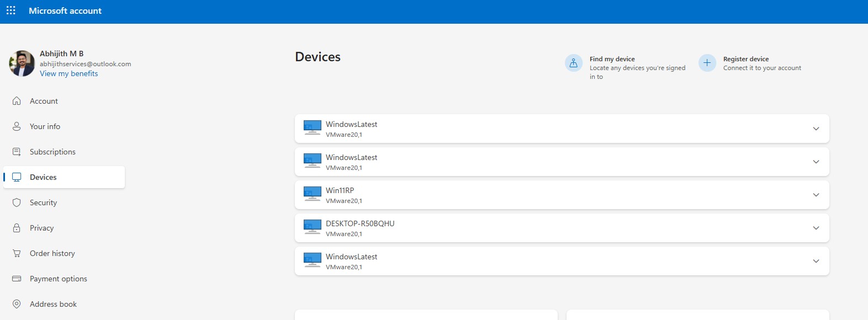Click the Devices page heading
The width and height of the screenshot is (868, 320).
coord(318,57)
